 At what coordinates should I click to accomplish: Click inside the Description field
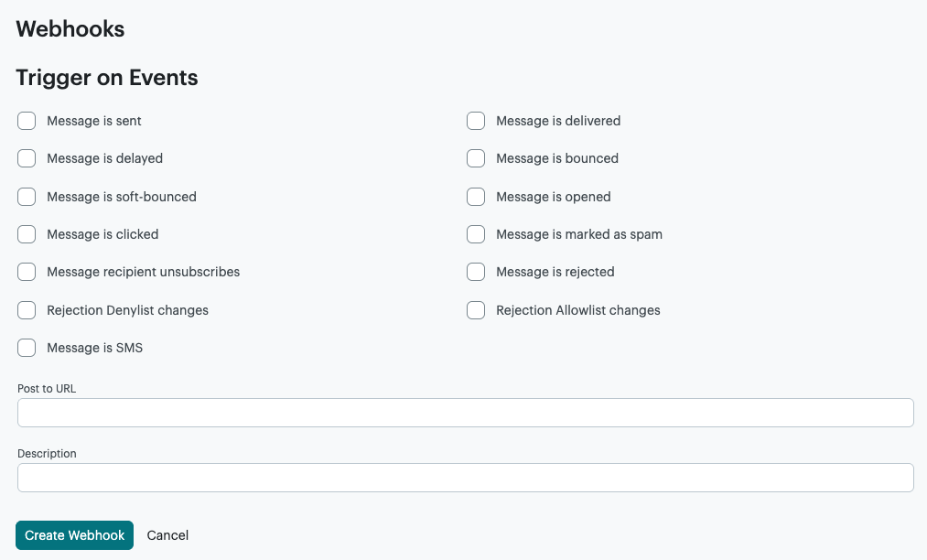(x=465, y=477)
